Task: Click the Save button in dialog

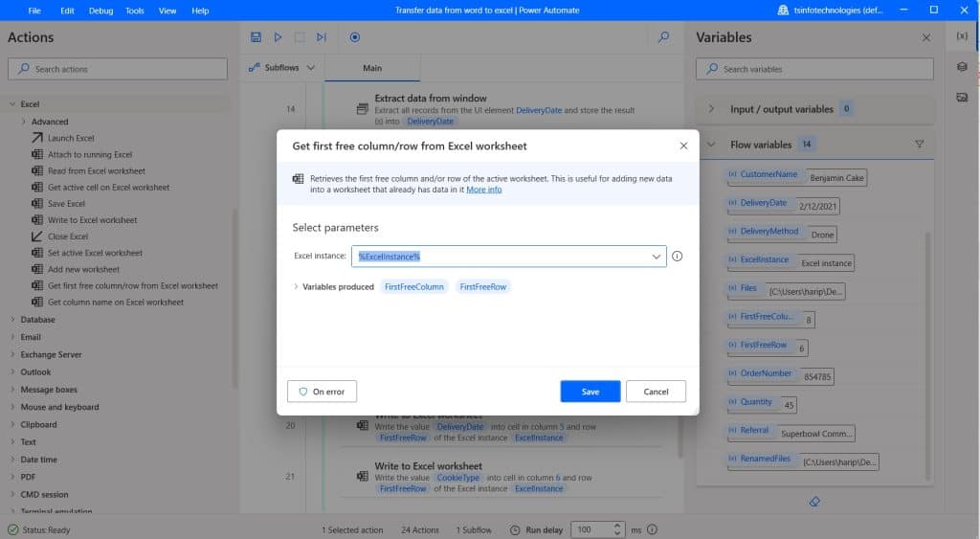Action: tap(590, 392)
